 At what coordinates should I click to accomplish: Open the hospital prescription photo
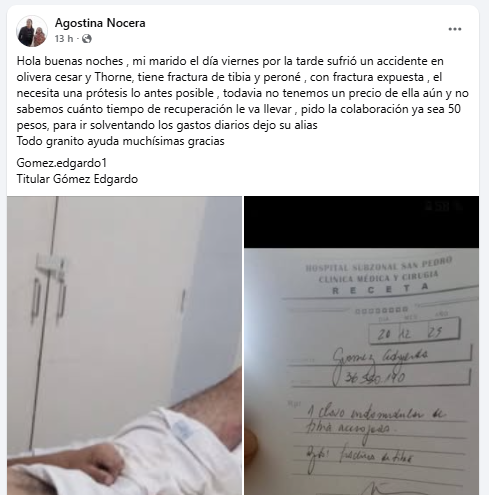click(x=361, y=345)
